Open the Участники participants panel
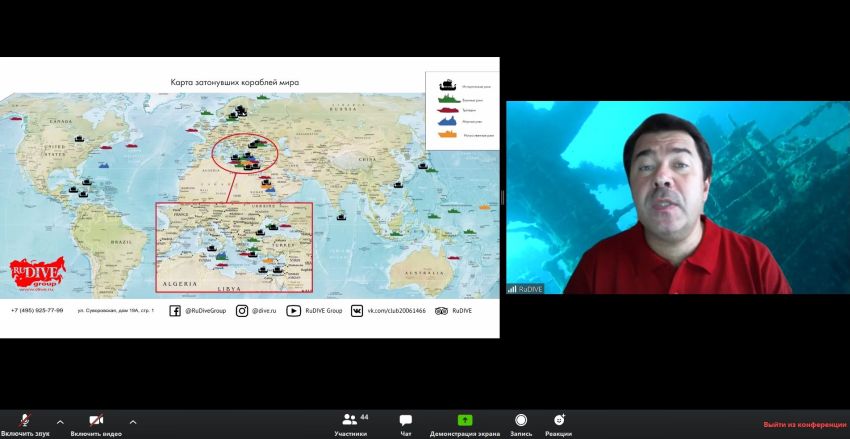 (x=351, y=425)
